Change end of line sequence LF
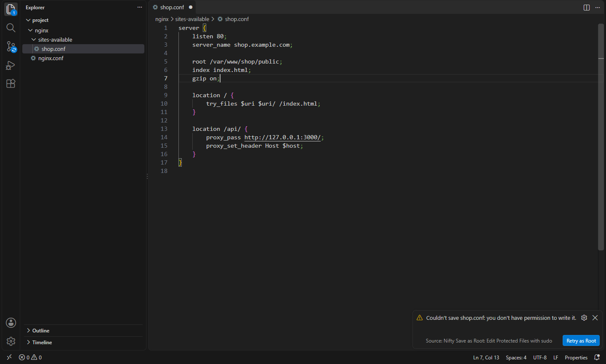This screenshot has width=606, height=364. (555, 357)
